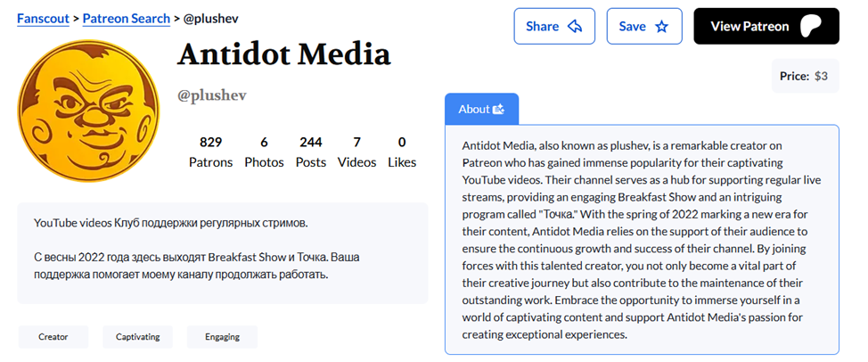Image resolution: width=868 pixels, height=362 pixels.
Task: Open the View Patreon button
Action: pos(766,27)
